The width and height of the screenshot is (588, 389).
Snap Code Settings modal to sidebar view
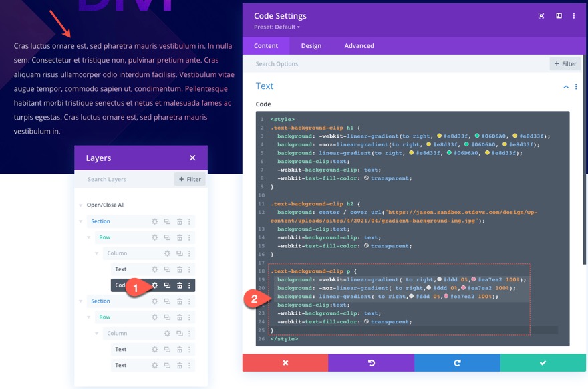pyautogui.click(x=559, y=16)
